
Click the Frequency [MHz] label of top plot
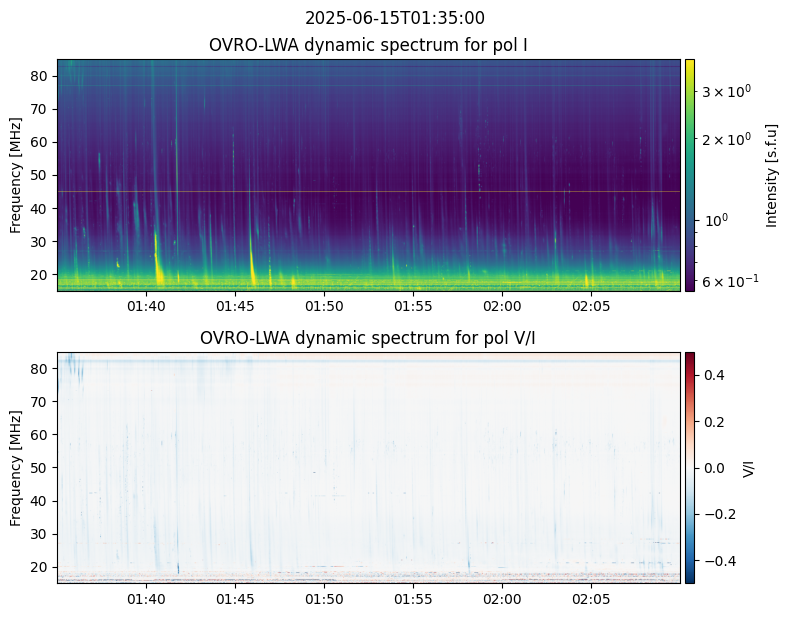coord(17,175)
